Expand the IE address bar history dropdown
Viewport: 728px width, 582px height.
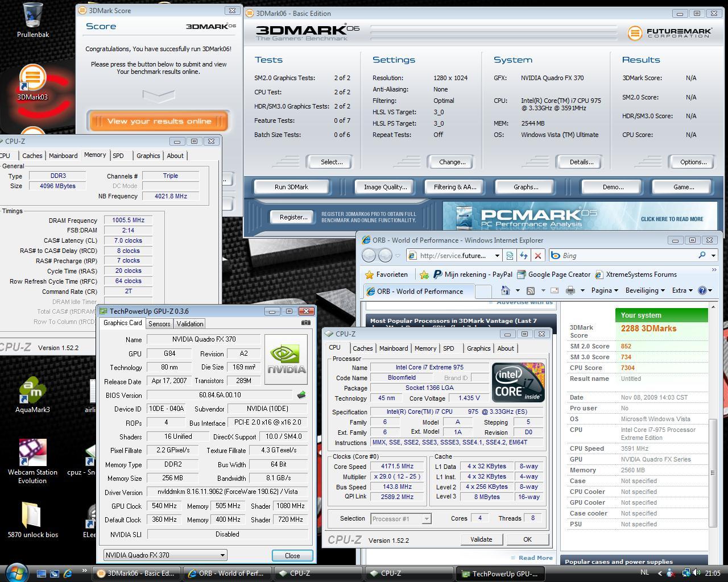pos(497,256)
